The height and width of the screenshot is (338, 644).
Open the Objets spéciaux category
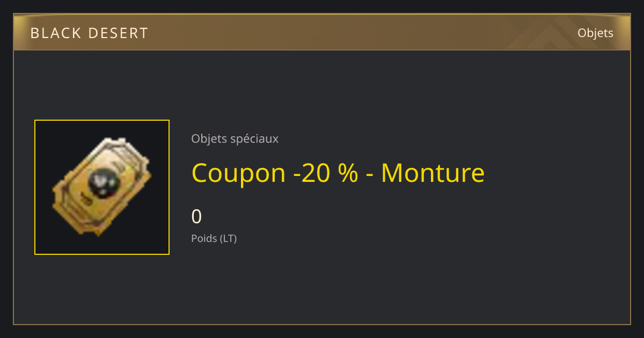pyautogui.click(x=235, y=139)
